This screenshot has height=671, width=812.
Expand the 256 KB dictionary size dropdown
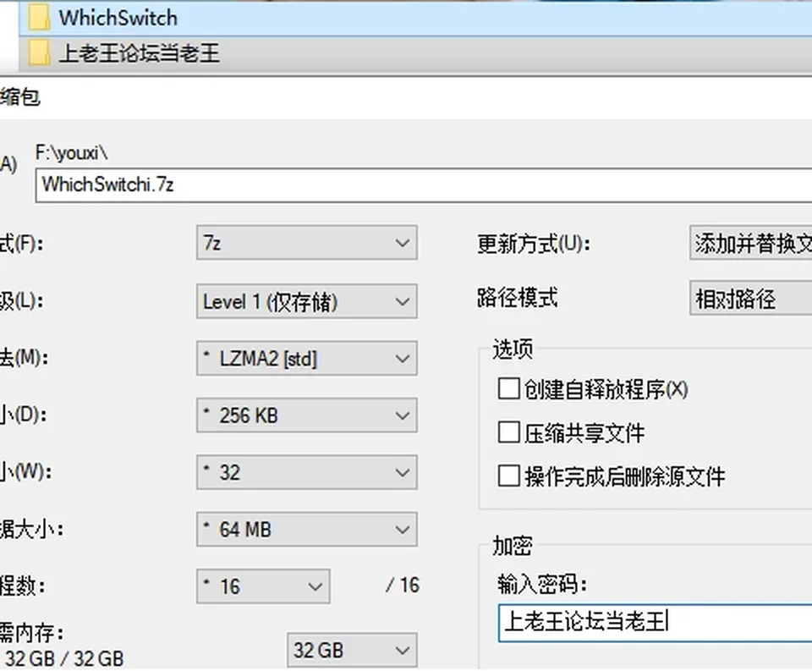306,415
